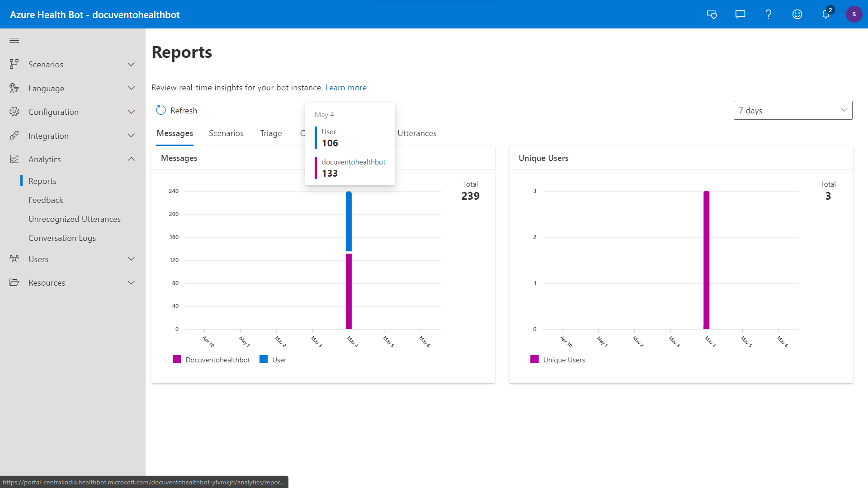868x488 pixels.
Task: Toggle the Unique Users legend series
Action: tap(557, 360)
